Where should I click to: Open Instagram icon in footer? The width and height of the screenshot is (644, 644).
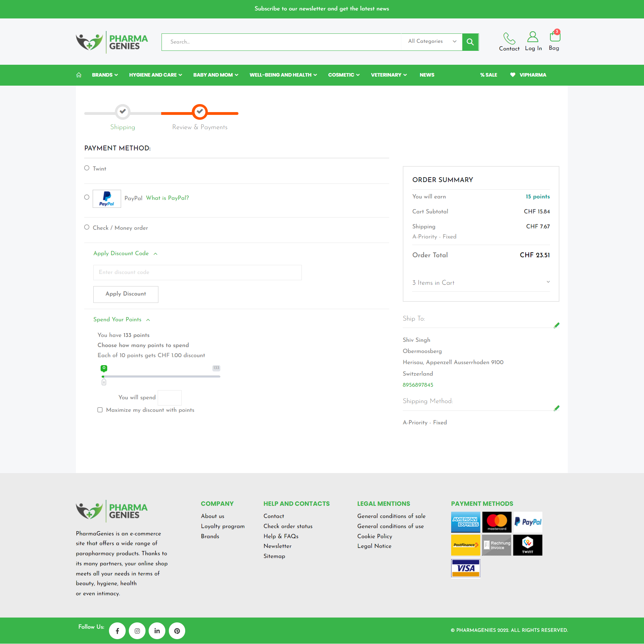click(x=137, y=631)
